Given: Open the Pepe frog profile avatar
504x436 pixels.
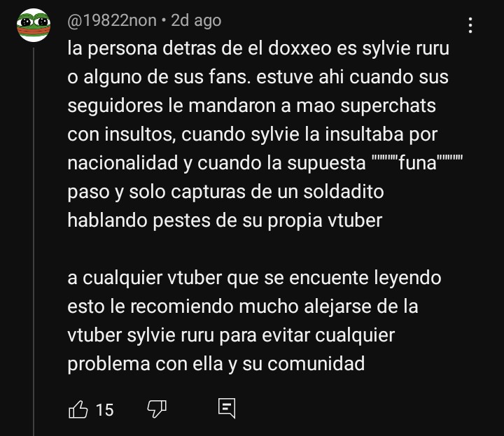Looking at the screenshot, I should point(34,25).
